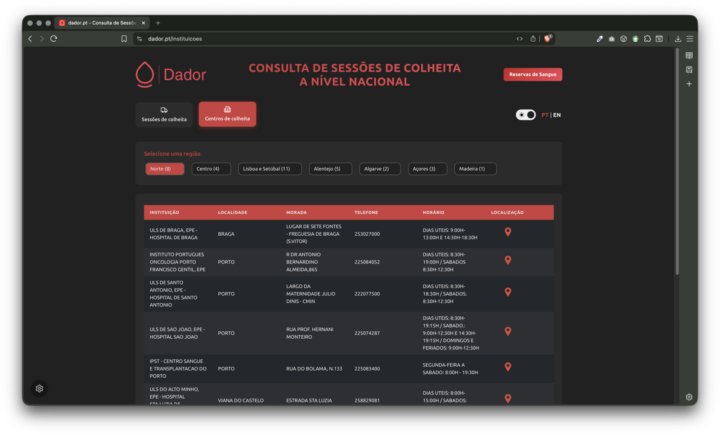Open map location for Hospital de Braga
720x435 pixels.
click(x=508, y=232)
